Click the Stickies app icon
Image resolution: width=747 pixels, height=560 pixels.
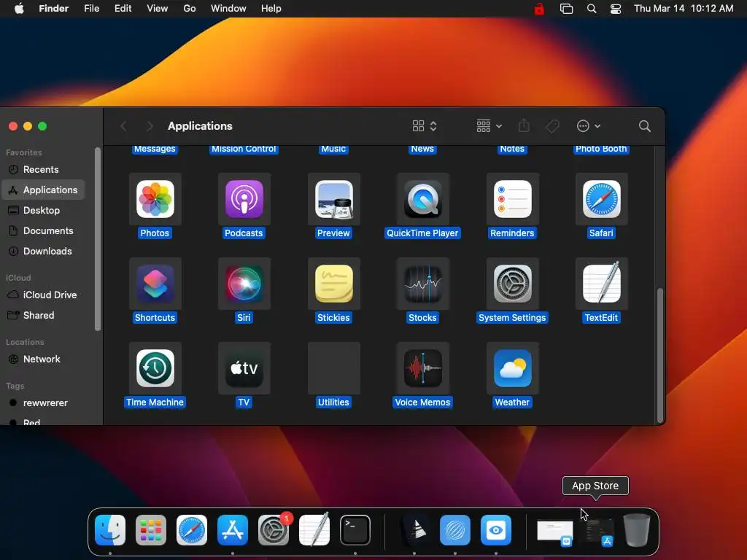click(x=333, y=284)
